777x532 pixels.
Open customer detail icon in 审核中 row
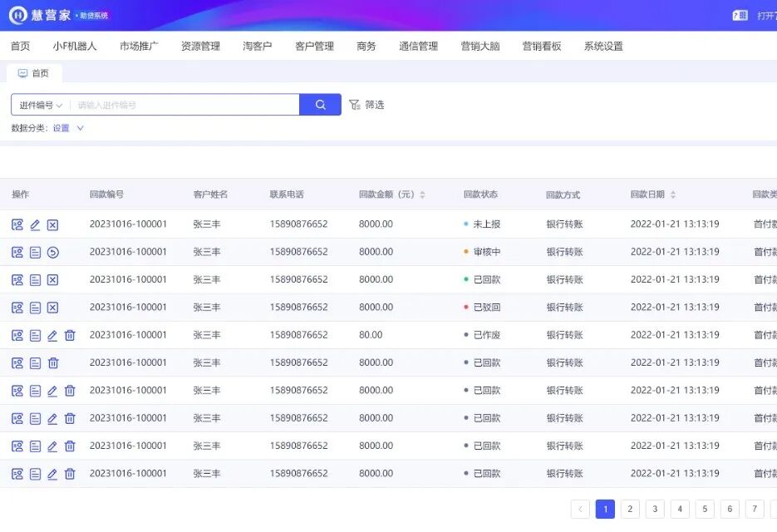pyautogui.click(x=17, y=253)
